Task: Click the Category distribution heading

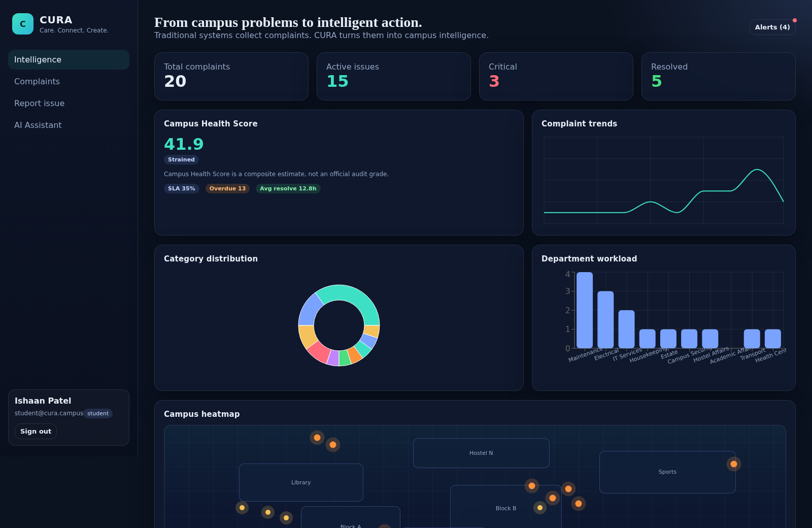Action: (211, 258)
